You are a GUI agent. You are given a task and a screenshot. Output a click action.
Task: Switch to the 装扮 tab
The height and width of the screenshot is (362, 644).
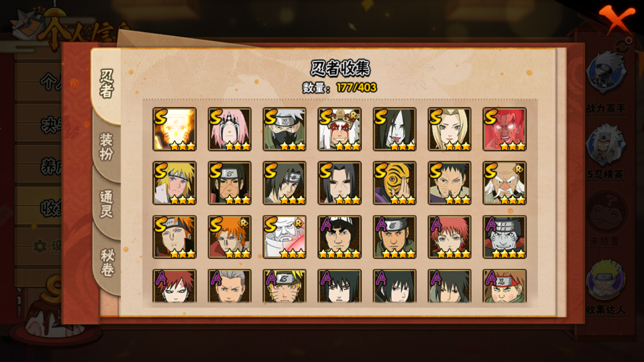coord(106,147)
